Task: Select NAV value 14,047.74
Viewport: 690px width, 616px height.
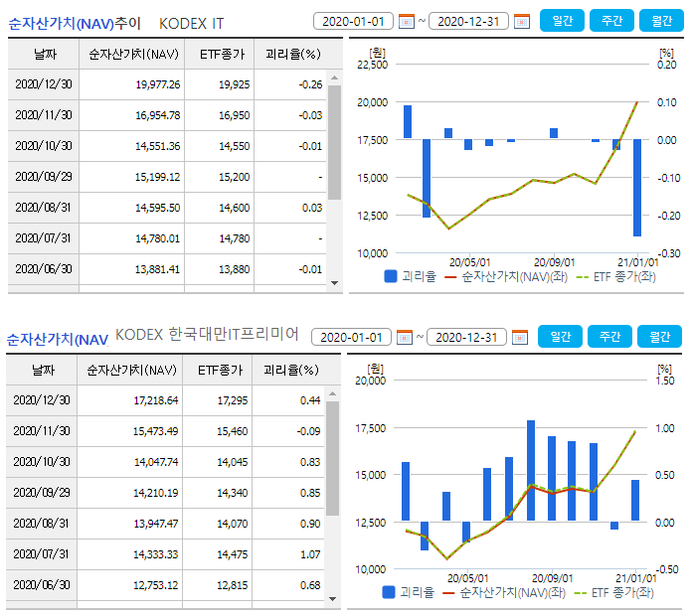Action: (156, 462)
